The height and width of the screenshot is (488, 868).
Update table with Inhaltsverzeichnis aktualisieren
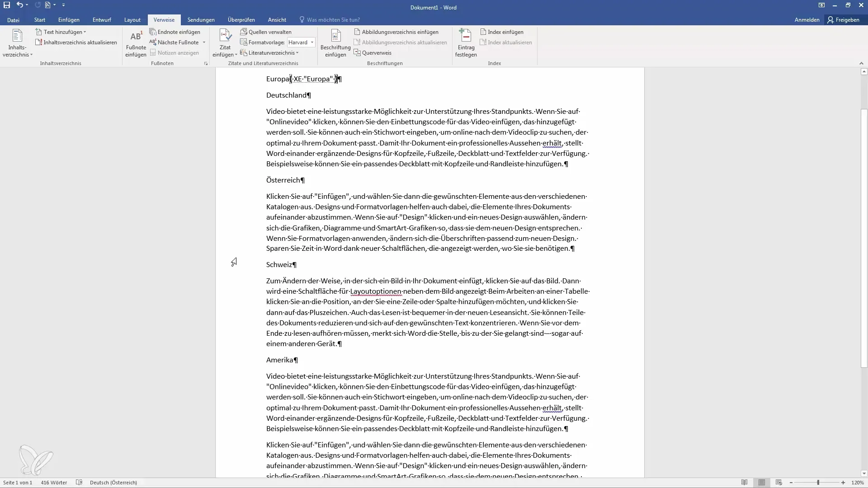[76, 42]
